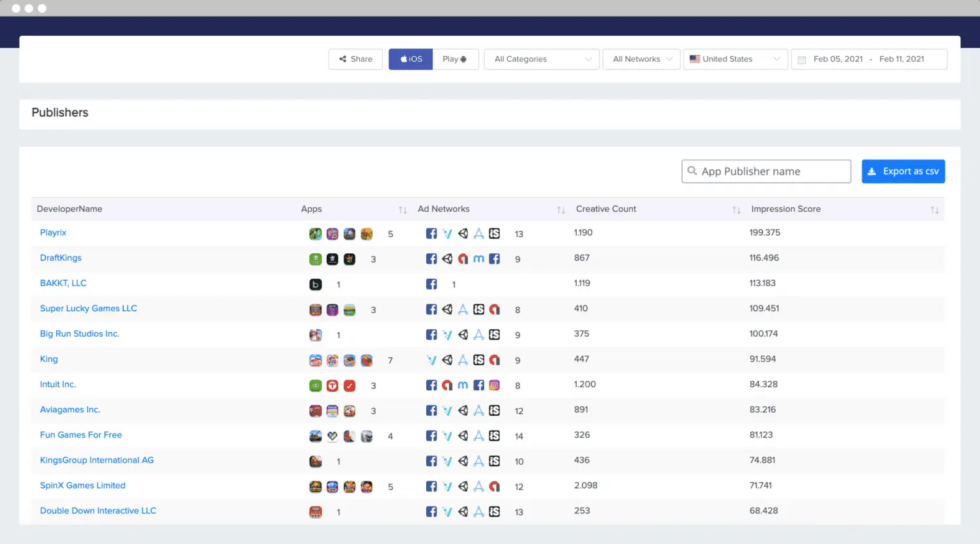The width and height of the screenshot is (980, 544).
Task: Click Playrix's impression score 199.375
Action: (x=765, y=233)
